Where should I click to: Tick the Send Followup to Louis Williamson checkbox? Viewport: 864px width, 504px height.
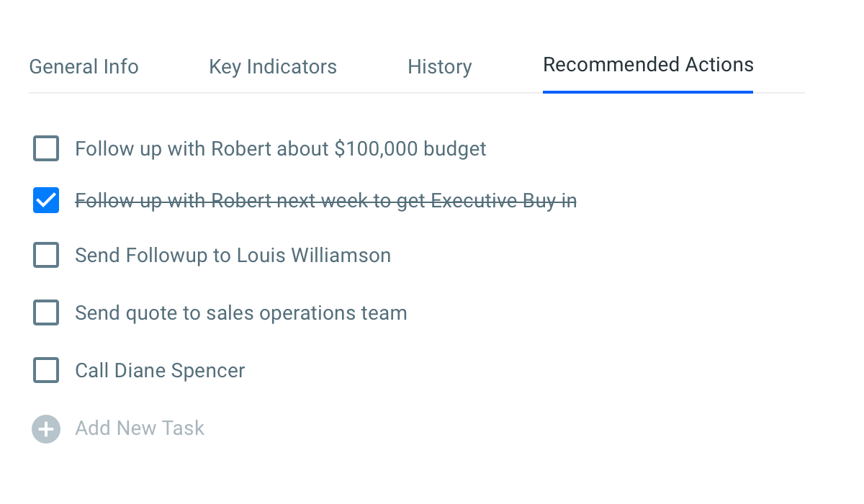click(46, 256)
